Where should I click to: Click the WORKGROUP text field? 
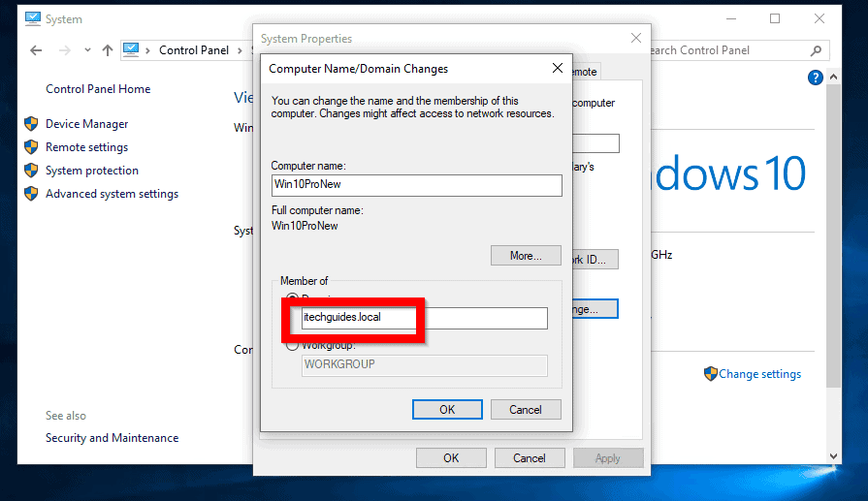[425, 365]
